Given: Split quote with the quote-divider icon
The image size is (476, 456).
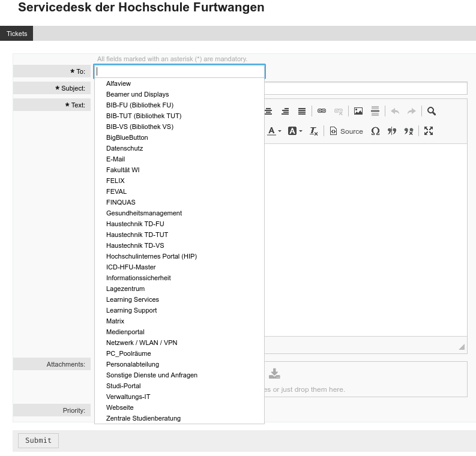Looking at the screenshot, I should tap(392, 131).
